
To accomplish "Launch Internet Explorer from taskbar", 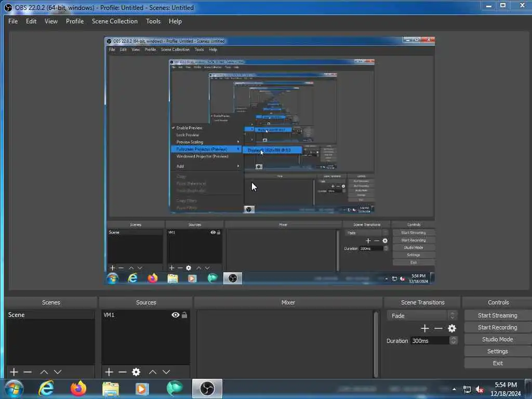I will coord(46,389).
